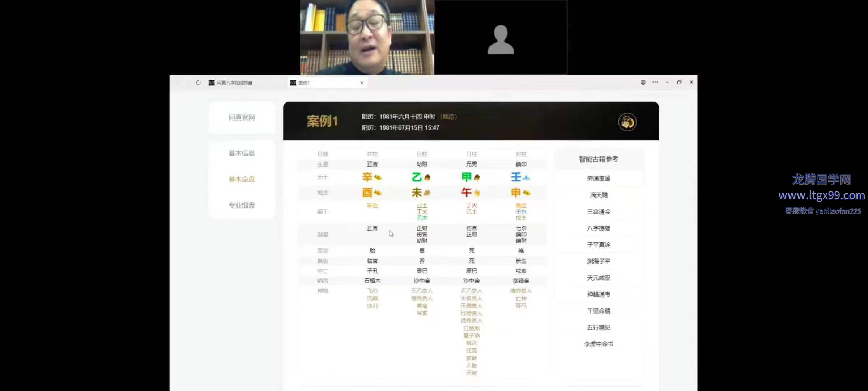Image resolution: width=868 pixels, height=391 pixels.
Task: Select 专业细盘 in the sidebar
Action: coord(242,205)
